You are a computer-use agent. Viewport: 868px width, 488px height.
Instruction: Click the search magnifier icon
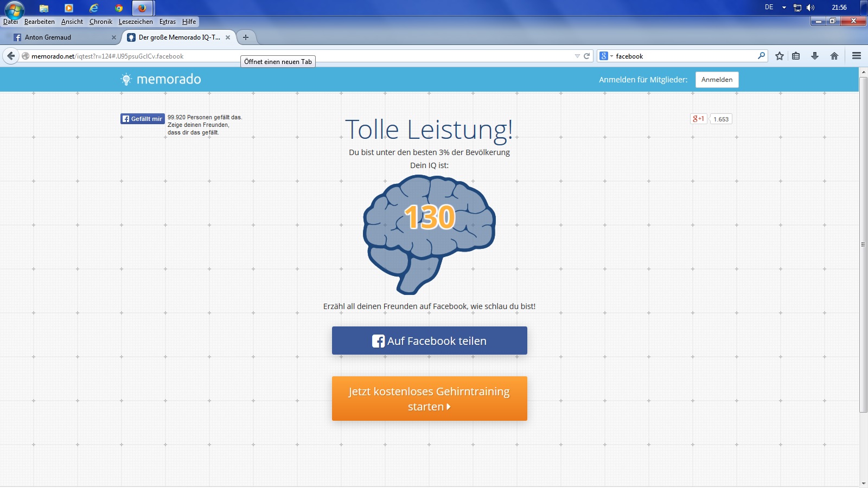click(x=761, y=56)
